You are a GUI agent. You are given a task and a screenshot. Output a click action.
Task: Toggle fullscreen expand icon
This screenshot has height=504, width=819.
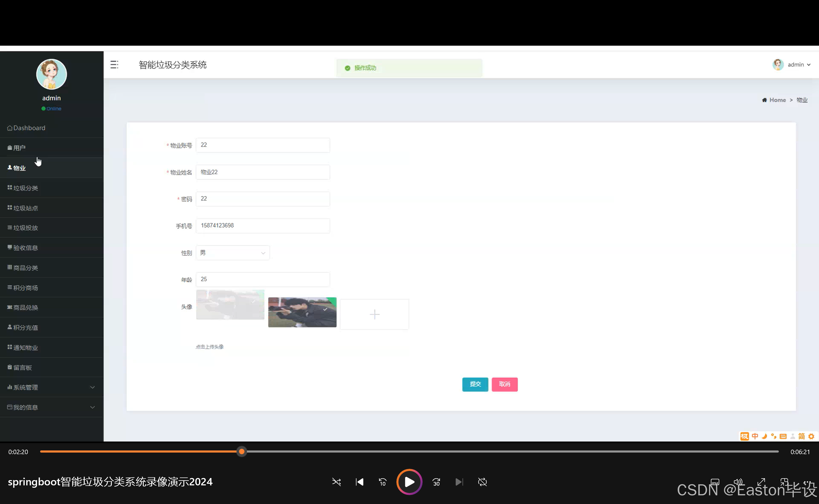[x=761, y=482]
